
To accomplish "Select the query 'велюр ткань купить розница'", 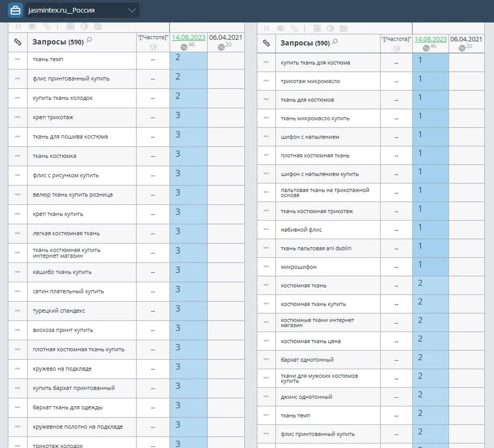I will pyautogui.click(x=73, y=194).
